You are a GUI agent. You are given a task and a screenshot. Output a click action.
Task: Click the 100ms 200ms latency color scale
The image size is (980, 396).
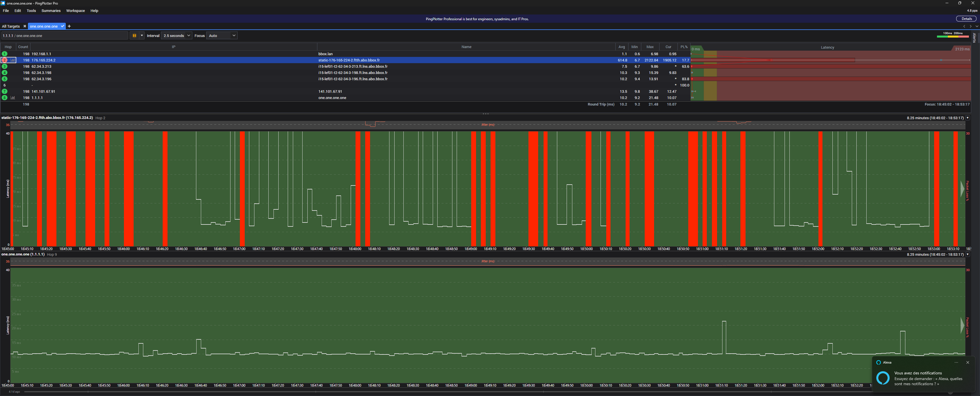tap(953, 35)
